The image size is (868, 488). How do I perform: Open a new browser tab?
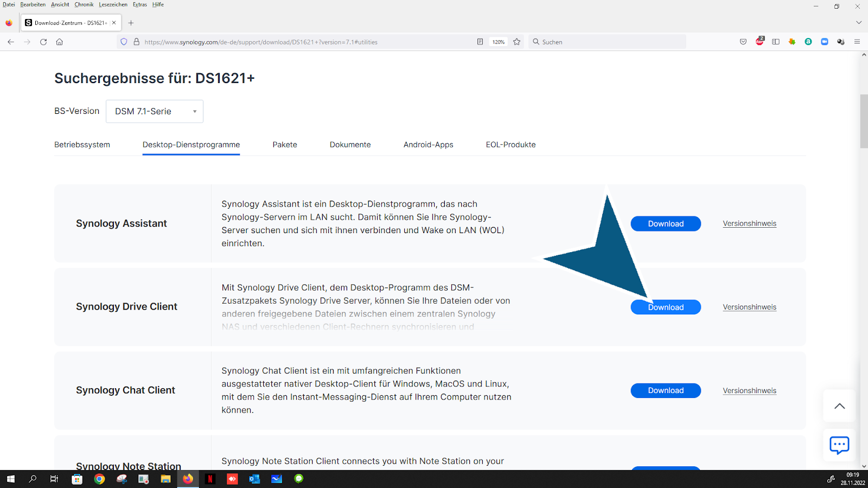131,23
